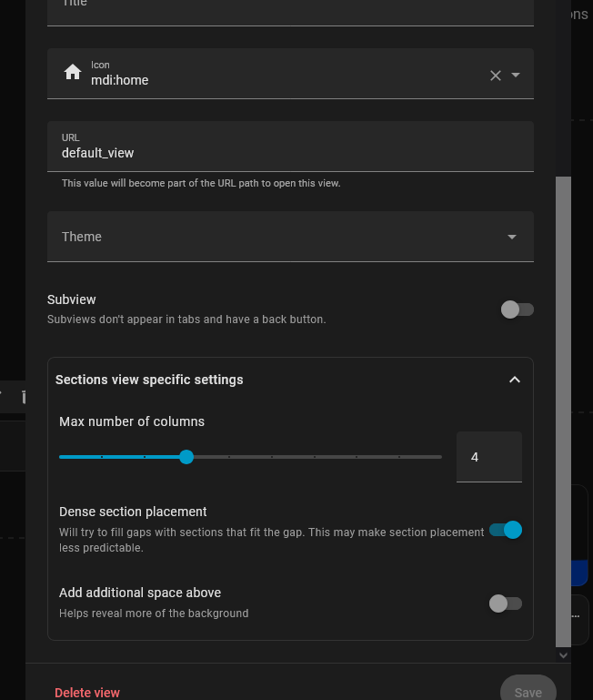Click the 'Max number of columns' label
593x700 pixels.
(x=132, y=421)
